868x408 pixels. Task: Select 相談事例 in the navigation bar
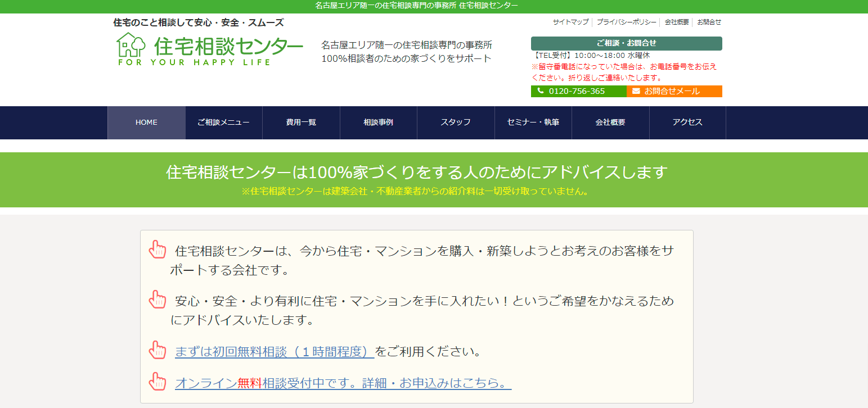[379, 123]
